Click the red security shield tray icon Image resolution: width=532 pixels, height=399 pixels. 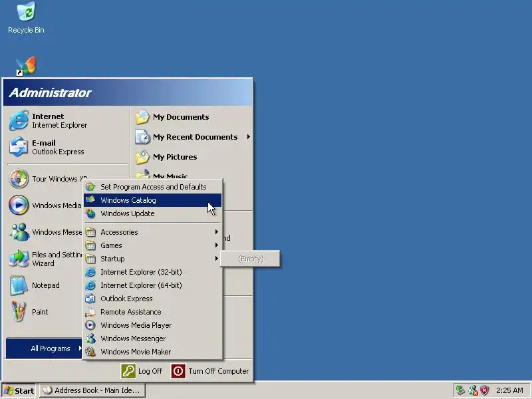485,390
